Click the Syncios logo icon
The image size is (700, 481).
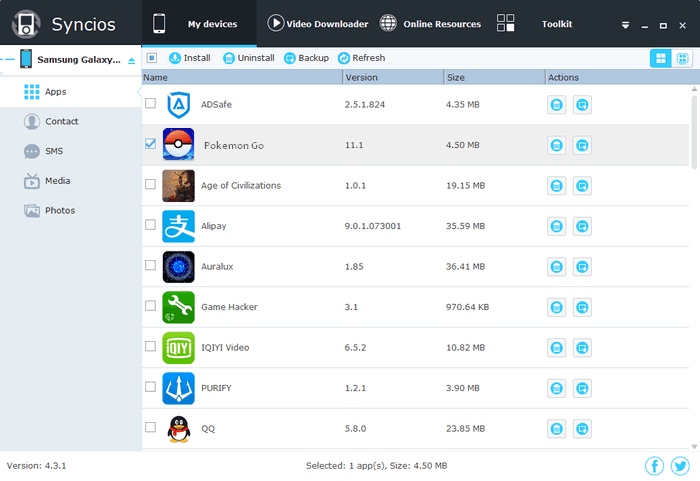(x=26, y=24)
